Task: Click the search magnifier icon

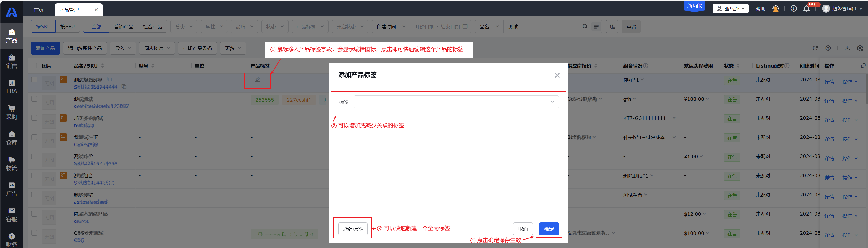Action: click(x=585, y=27)
